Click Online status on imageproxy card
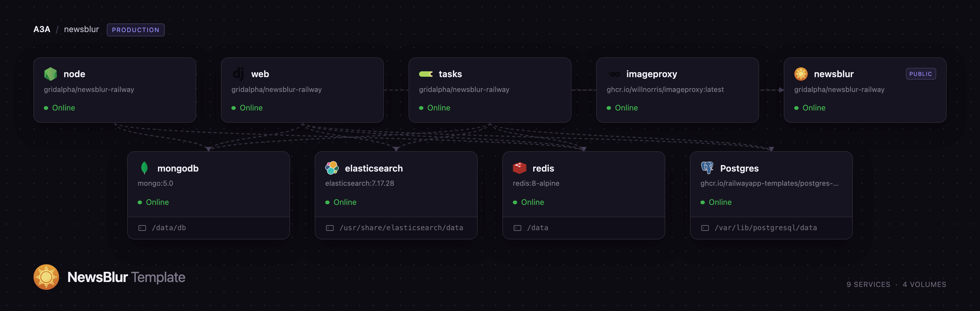This screenshot has height=311, width=980. click(622, 108)
